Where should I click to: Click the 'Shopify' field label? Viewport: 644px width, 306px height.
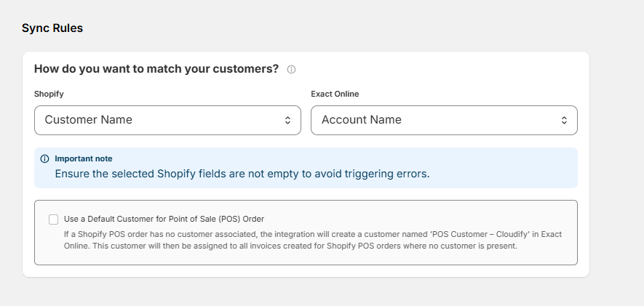coord(49,94)
